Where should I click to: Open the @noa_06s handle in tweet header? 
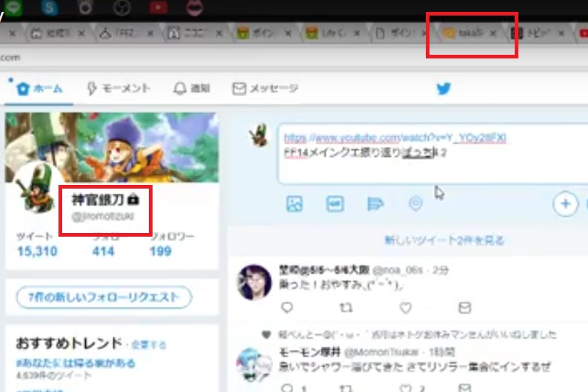point(398,270)
